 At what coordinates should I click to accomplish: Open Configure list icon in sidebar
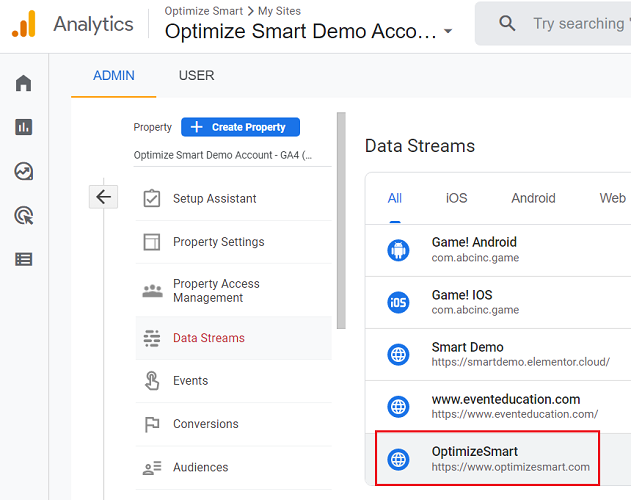[23, 259]
